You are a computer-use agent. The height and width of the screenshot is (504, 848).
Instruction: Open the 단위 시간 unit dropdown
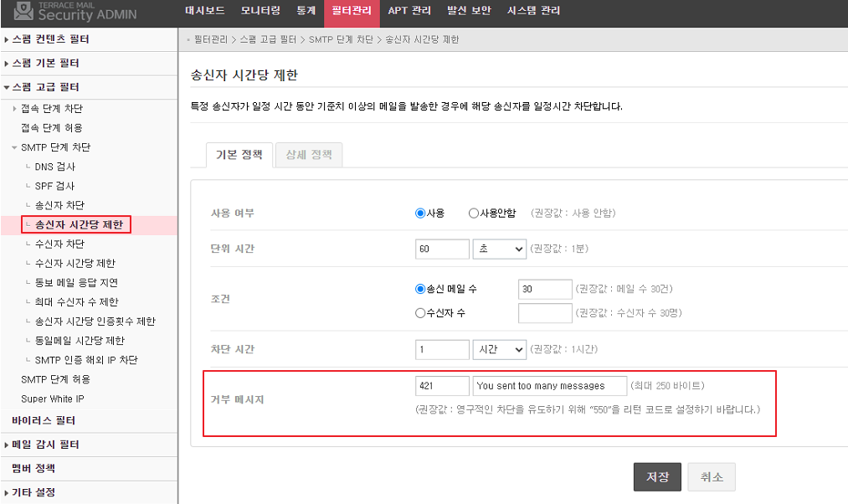pyautogui.click(x=500, y=249)
